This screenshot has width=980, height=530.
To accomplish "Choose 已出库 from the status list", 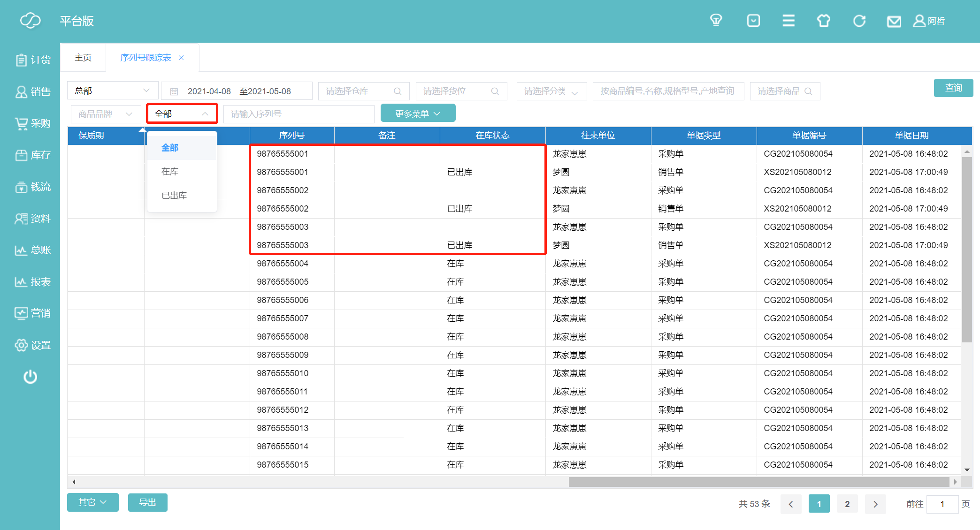I will (174, 196).
